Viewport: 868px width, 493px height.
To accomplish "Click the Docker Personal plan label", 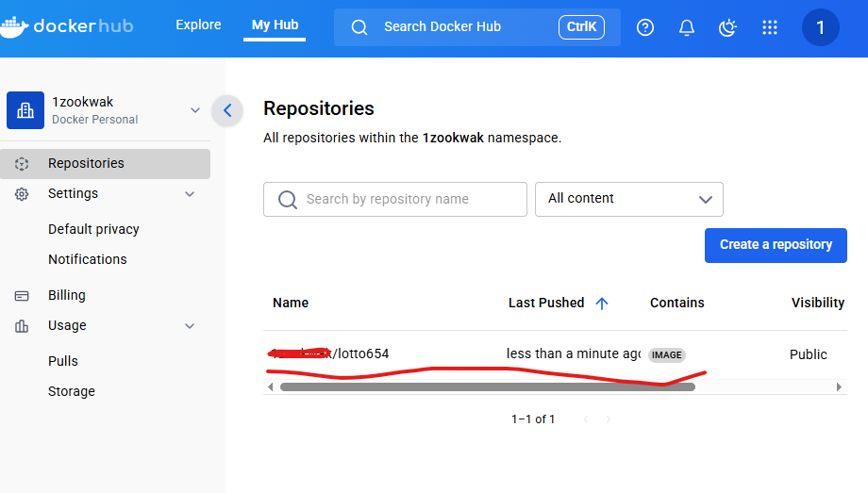I will 94,120.
